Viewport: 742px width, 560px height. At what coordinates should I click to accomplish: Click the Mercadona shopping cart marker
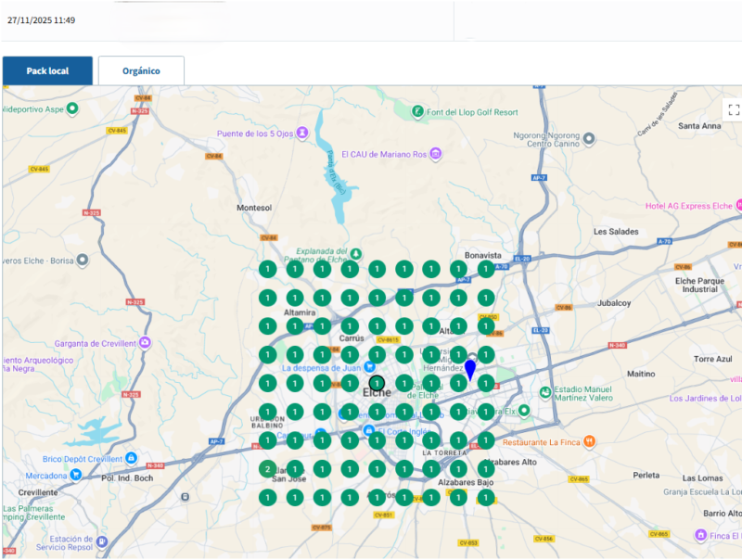click(76, 475)
